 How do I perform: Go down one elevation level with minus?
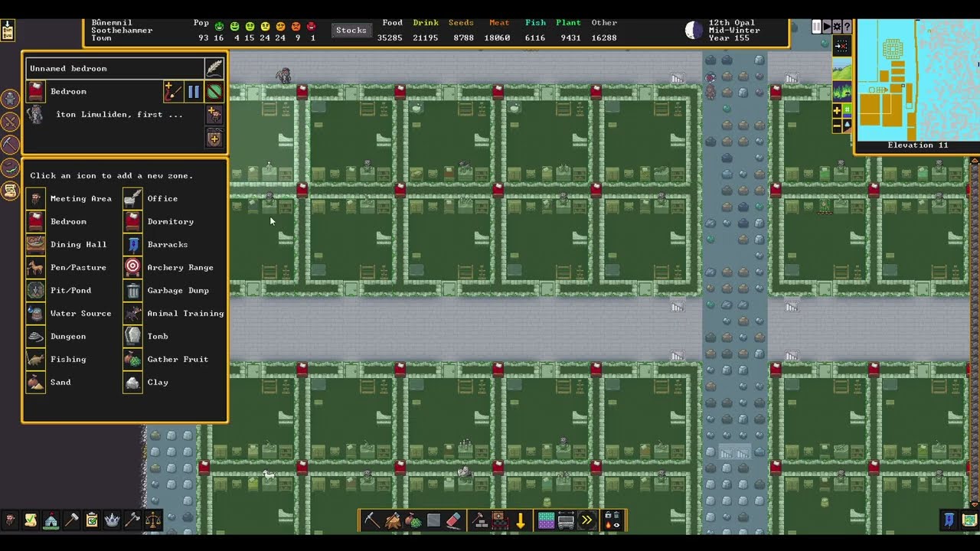click(837, 125)
